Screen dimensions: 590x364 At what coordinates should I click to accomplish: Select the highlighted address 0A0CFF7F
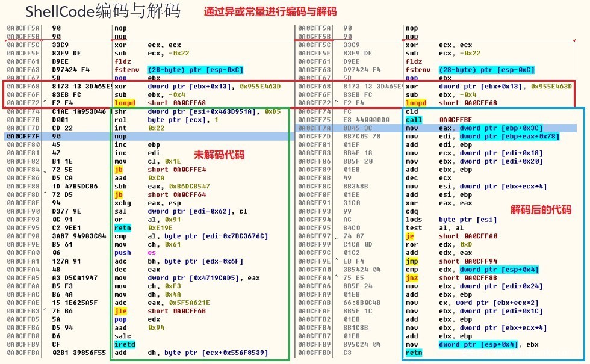tap(23, 136)
